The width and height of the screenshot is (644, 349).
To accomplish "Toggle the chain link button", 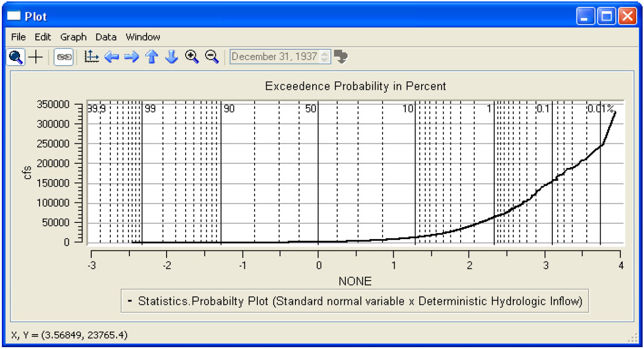I will [x=64, y=57].
